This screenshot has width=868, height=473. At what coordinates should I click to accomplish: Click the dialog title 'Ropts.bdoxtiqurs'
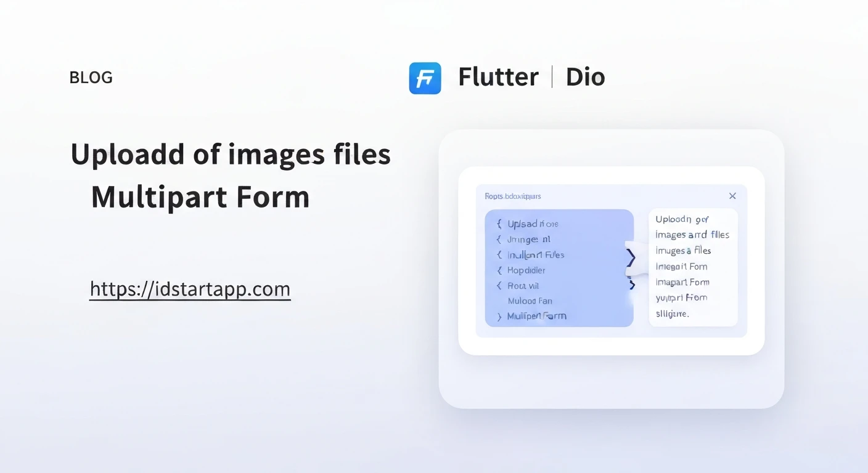(x=513, y=196)
